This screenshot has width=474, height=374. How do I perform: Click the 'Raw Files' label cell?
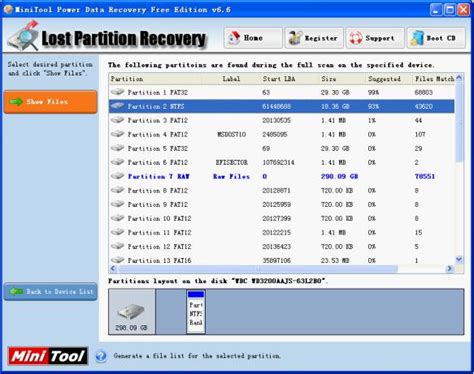click(x=231, y=176)
